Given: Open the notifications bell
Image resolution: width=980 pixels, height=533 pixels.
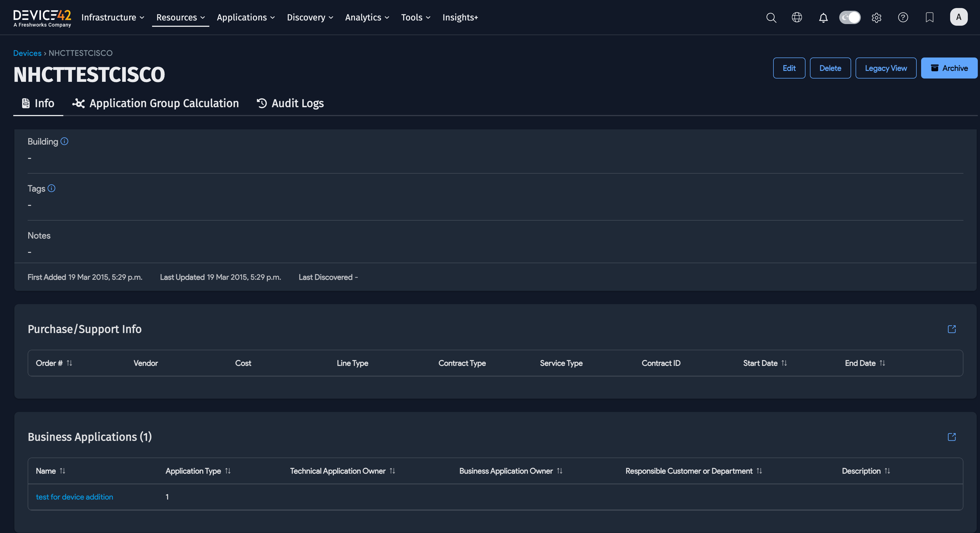Looking at the screenshot, I should (x=823, y=17).
